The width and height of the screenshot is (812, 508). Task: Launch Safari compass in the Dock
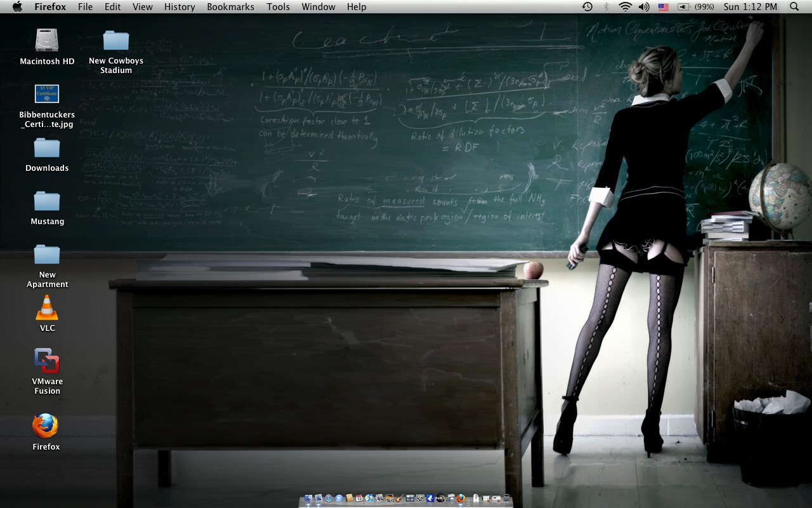coord(329,498)
